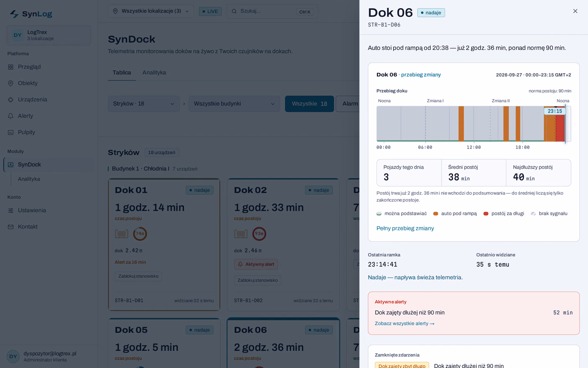
Task: Select the SynLog logo icon
Action: [14, 14]
